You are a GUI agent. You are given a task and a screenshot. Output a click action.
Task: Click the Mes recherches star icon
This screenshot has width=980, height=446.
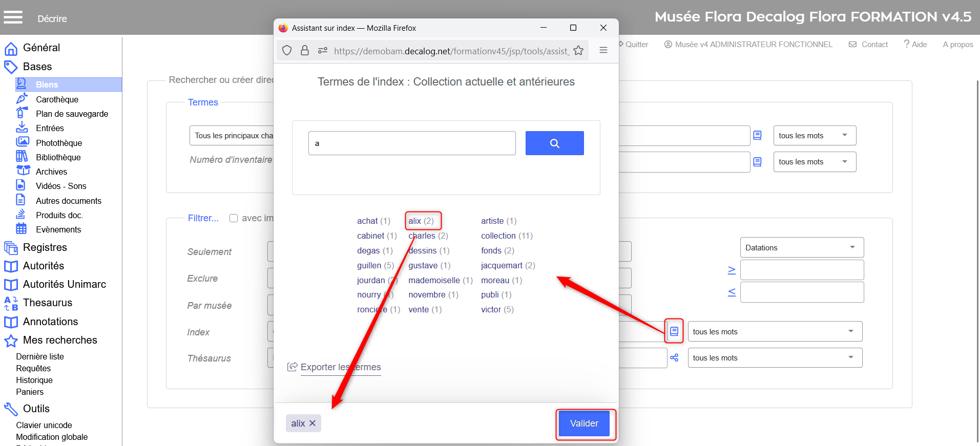coord(11,341)
